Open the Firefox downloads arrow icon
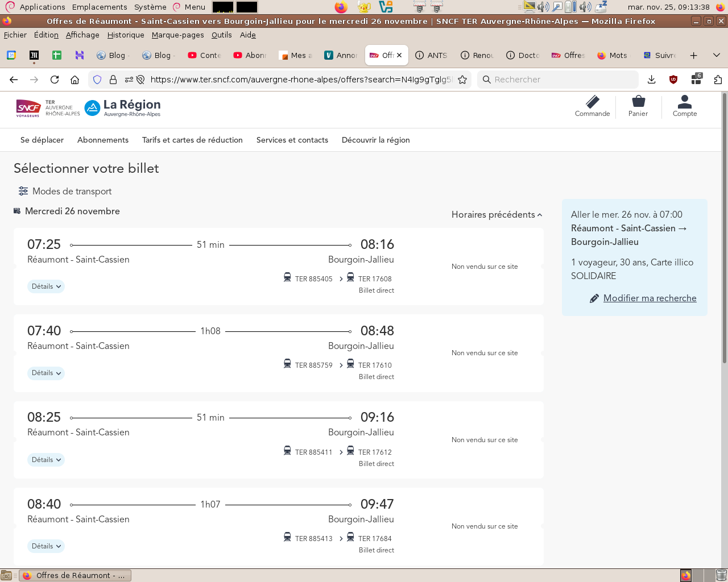728x582 pixels. tap(652, 80)
